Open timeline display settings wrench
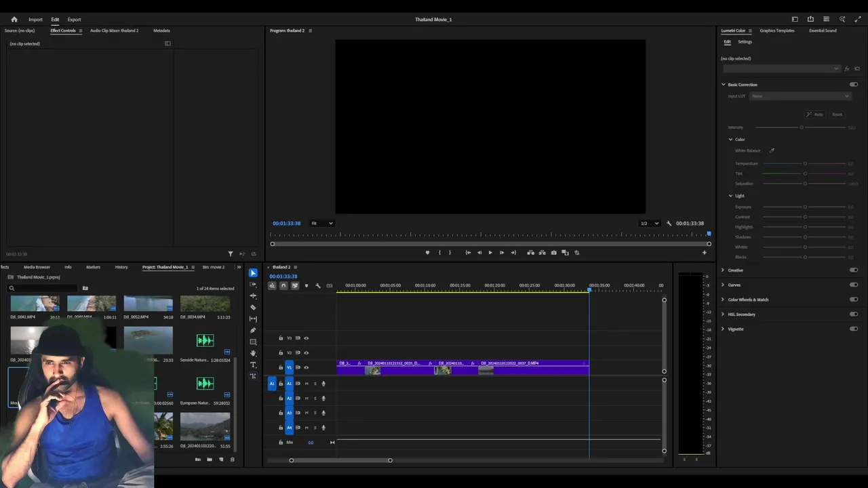Screen dimensions: 868x488 [317, 285]
